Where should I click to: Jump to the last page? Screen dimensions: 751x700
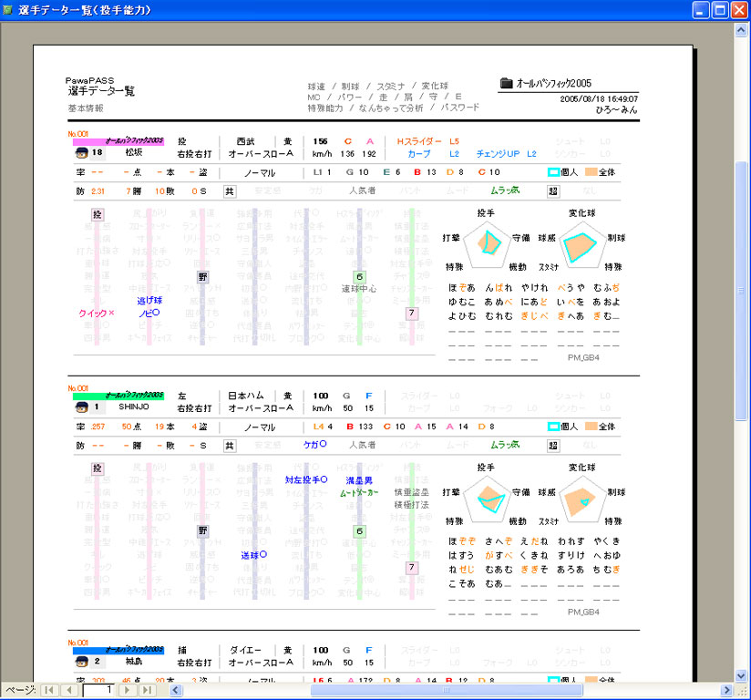(148, 690)
